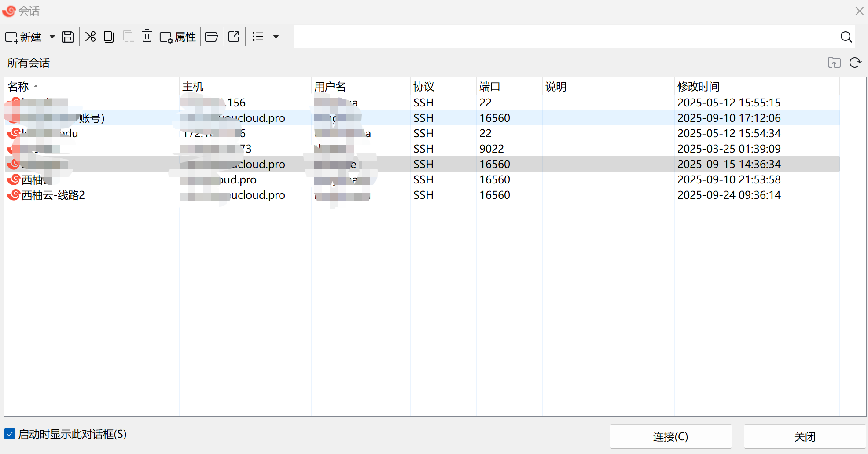Viewport: 868px width, 454px height.
Task: Expand the 新建 dropdown arrow
Action: (52, 37)
